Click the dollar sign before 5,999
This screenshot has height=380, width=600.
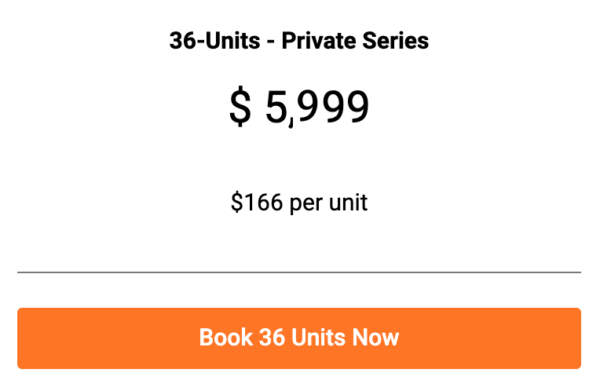[240, 106]
